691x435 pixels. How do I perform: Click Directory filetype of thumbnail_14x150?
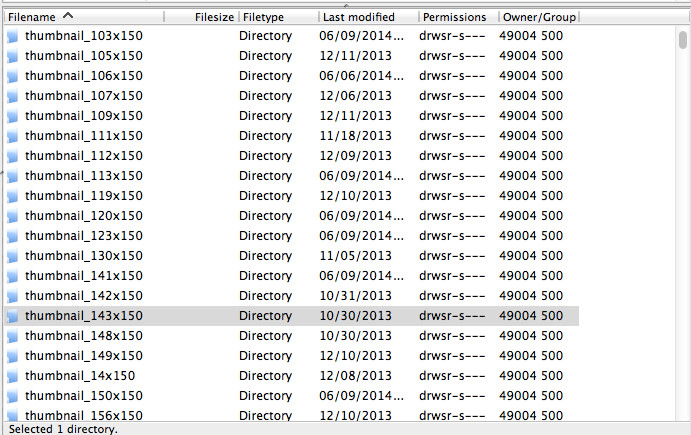265,376
